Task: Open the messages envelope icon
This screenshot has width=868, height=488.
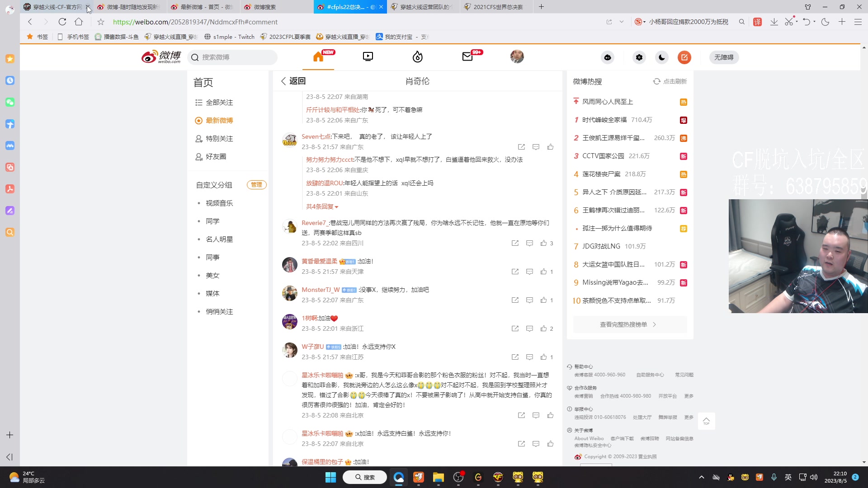Action: tap(467, 57)
